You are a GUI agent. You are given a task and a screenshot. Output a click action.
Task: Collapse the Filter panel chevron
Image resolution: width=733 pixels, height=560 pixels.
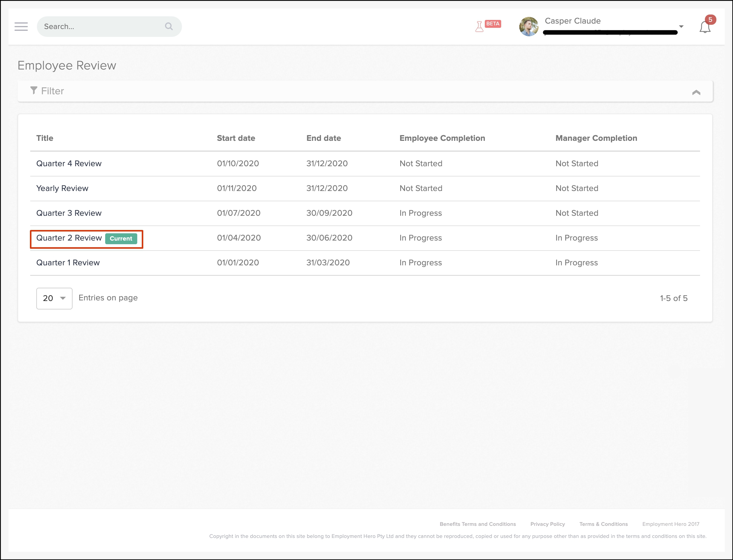point(696,92)
